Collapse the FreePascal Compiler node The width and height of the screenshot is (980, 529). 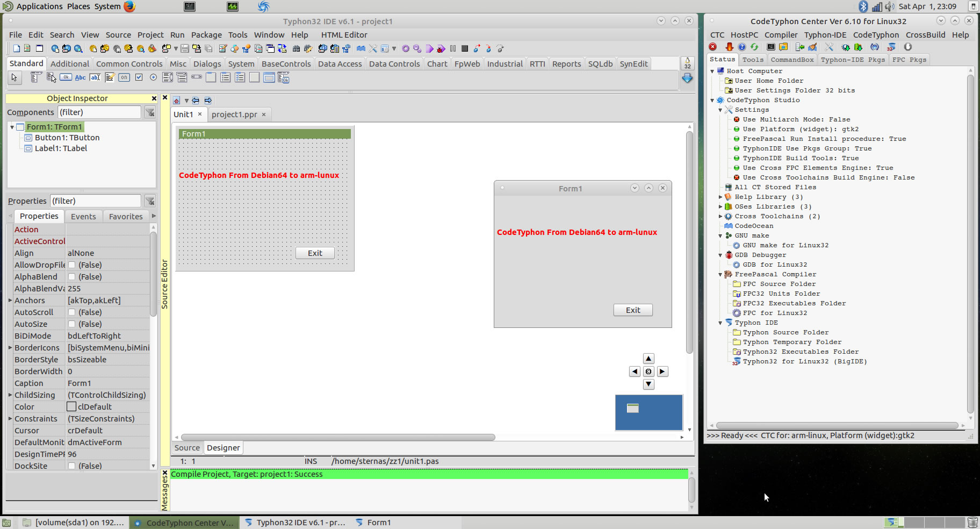(720, 275)
